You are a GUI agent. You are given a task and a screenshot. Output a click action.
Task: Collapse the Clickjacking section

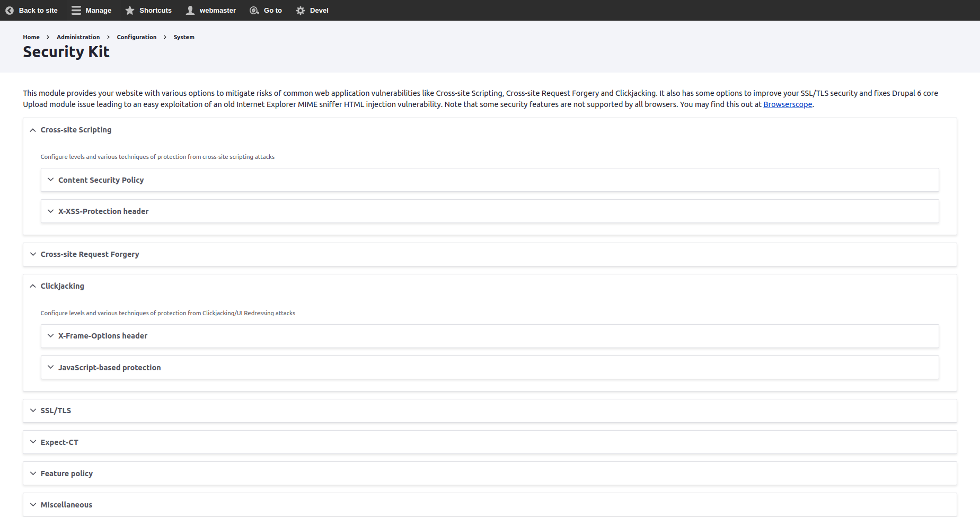[62, 286]
